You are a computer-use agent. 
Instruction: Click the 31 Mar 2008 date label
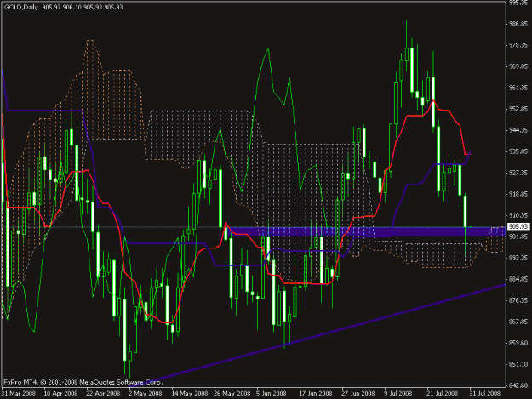click(19, 394)
